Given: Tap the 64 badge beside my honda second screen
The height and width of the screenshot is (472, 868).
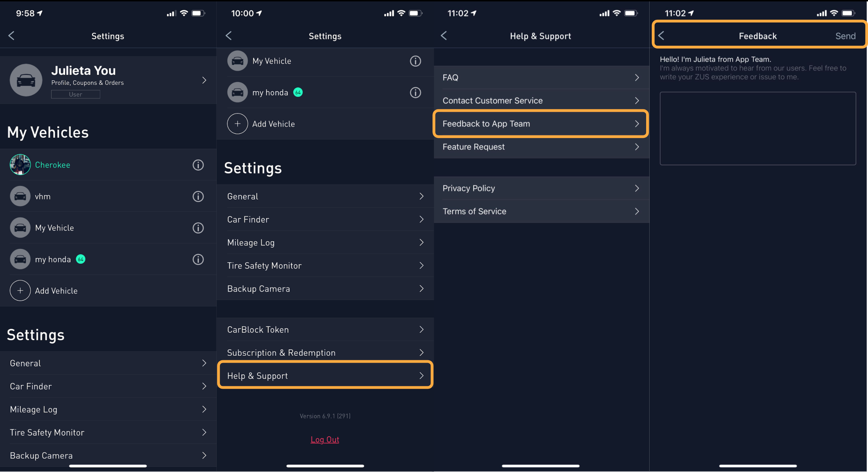Looking at the screenshot, I should tap(298, 92).
